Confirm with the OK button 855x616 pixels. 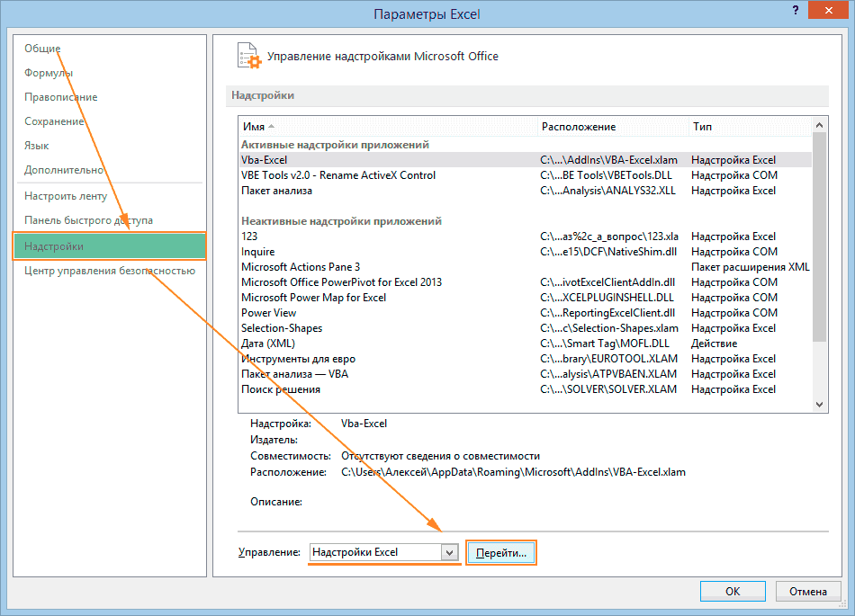[x=733, y=591]
